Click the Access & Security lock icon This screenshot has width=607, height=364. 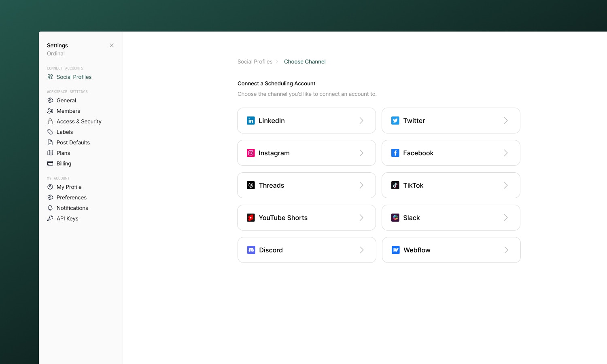[50, 121]
